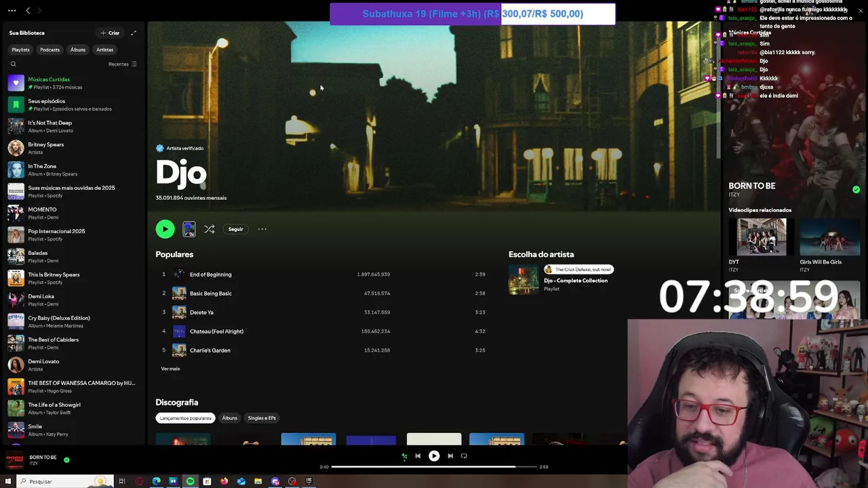Play Basic Being Basic track
868x488 pixels.
point(323,293)
